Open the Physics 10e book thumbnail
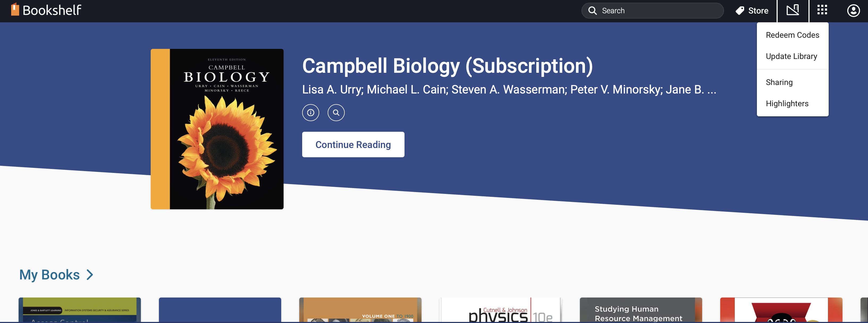 500,310
